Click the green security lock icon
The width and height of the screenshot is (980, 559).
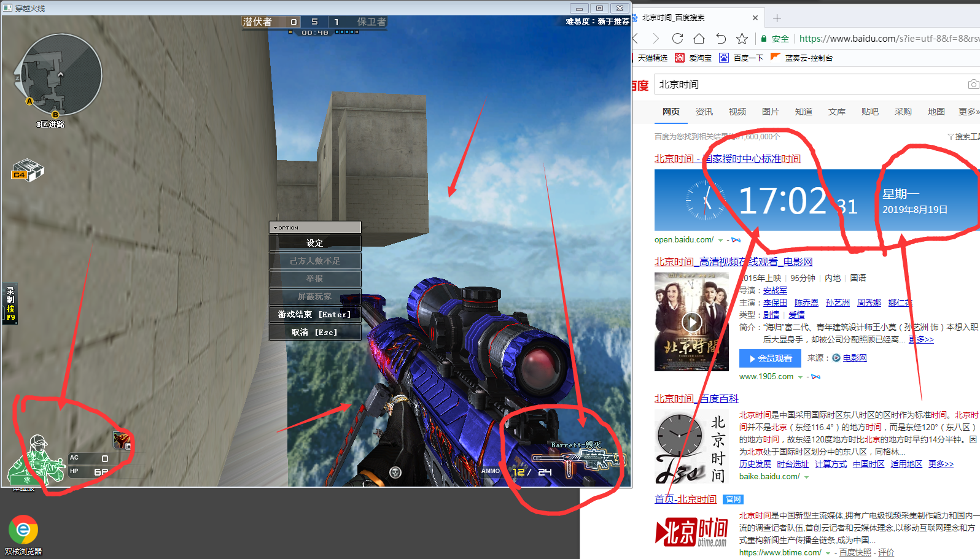[764, 39]
